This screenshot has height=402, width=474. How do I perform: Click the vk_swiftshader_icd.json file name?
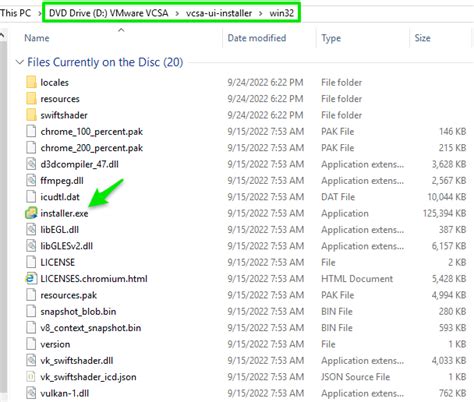(x=88, y=377)
